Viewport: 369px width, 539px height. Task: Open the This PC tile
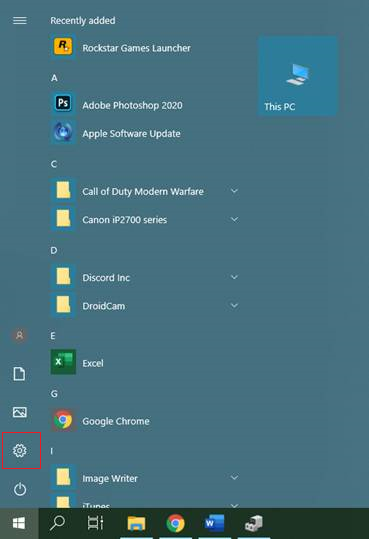[x=297, y=76]
